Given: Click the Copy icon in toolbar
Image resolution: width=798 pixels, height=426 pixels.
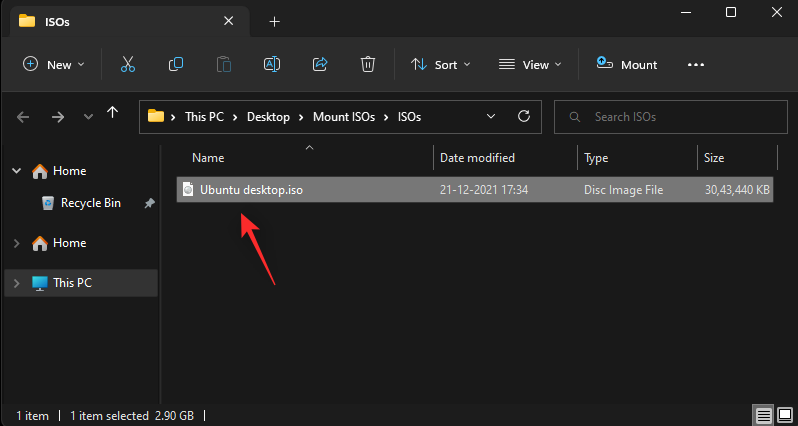Looking at the screenshot, I should 176,65.
